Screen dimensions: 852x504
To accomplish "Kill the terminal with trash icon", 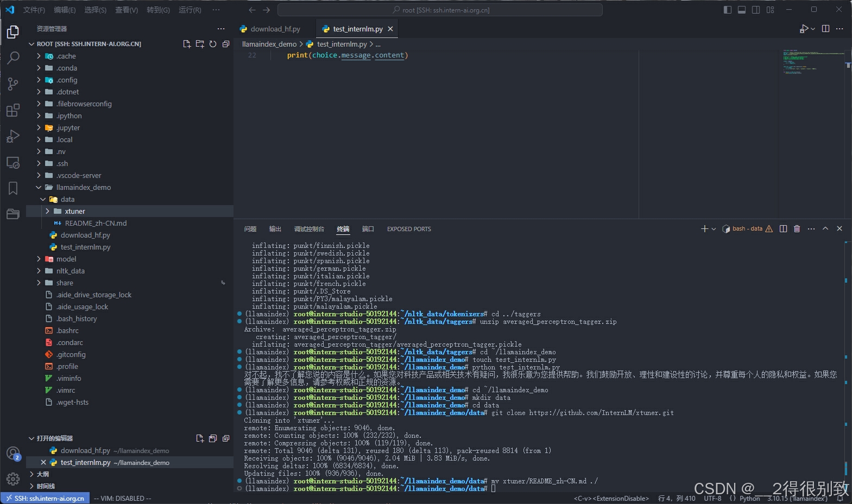I will pos(797,229).
